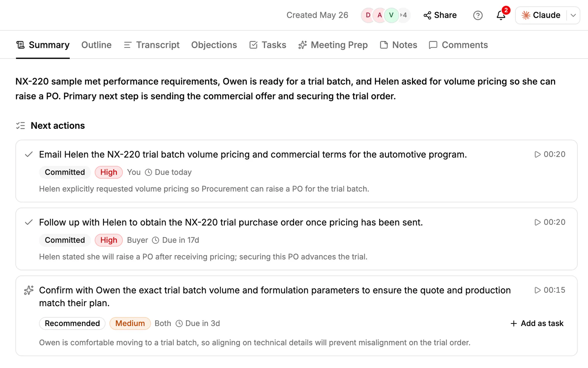Play 00:15 timestamp on Confirm with Owen action
This screenshot has width=588, height=368.
coord(550,290)
